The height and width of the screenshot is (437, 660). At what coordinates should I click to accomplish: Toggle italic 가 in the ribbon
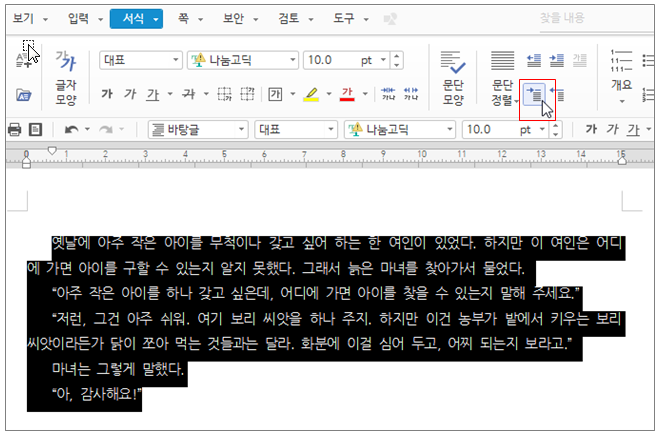[x=130, y=94]
